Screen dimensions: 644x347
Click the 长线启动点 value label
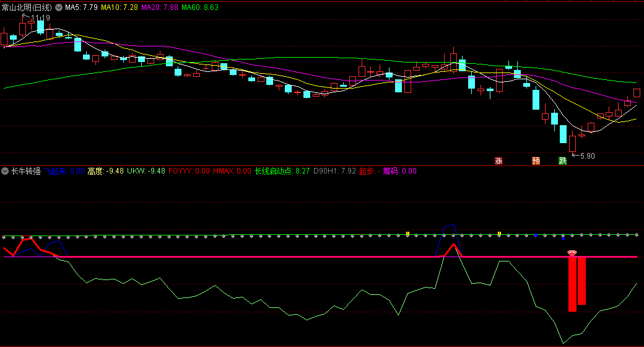[x=282, y=171]
